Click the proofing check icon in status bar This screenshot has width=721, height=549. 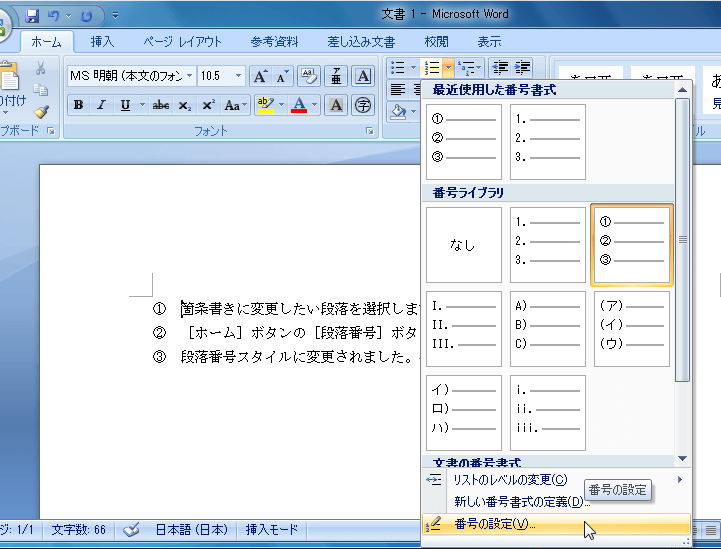(131, 530)
